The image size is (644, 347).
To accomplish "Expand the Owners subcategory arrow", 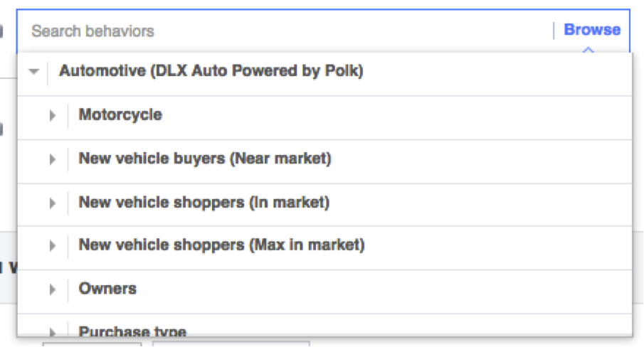I will pyautogui.click(x=52, y=289).
